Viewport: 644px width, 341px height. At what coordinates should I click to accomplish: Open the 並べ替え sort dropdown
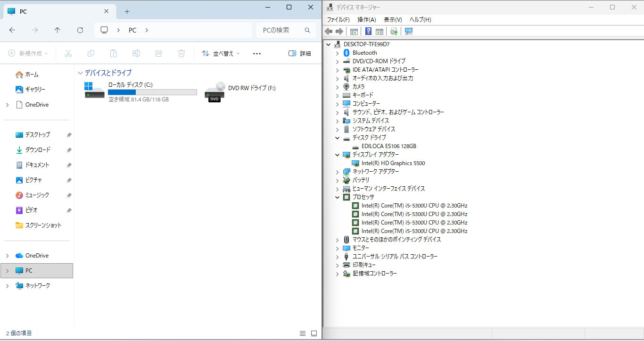click(221, 54)
